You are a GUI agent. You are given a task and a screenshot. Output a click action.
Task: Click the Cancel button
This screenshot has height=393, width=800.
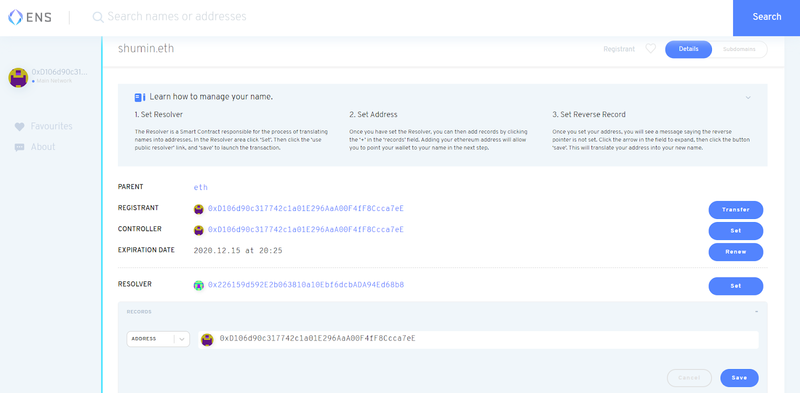(x=689, y=378)
